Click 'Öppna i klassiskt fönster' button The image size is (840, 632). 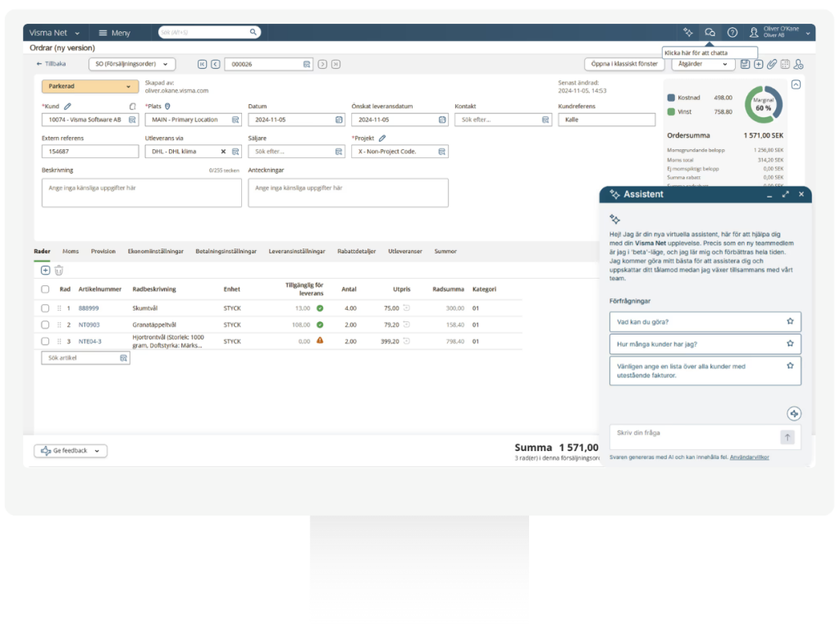pos(625,64)
